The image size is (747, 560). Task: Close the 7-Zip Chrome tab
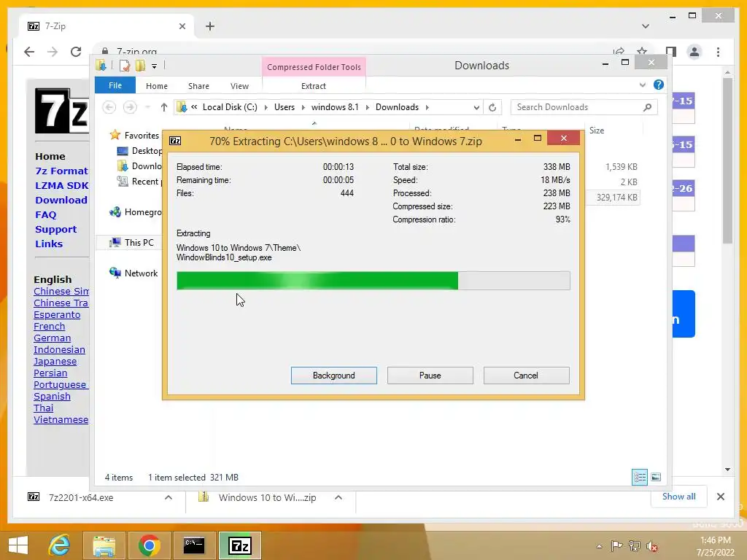coord(182,26)
